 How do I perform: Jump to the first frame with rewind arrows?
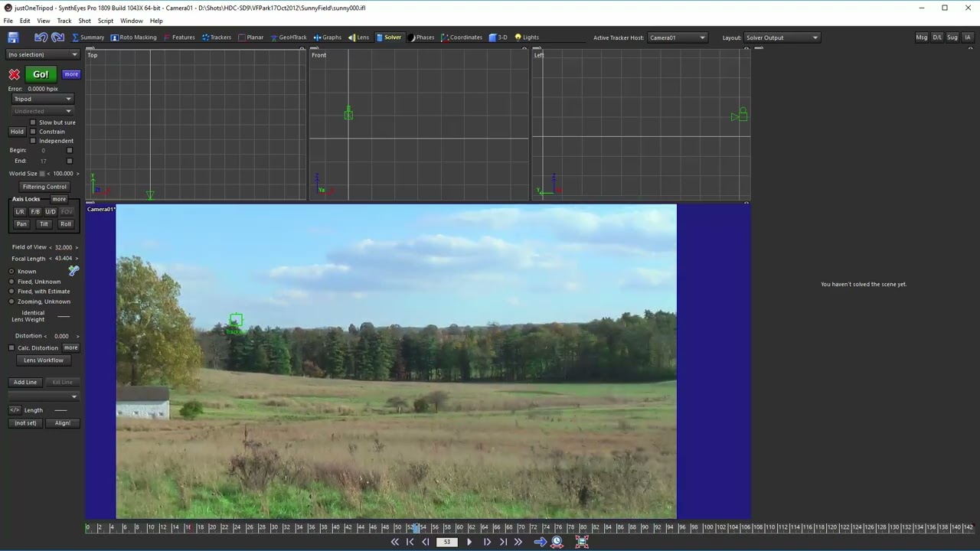click(394, 542)
